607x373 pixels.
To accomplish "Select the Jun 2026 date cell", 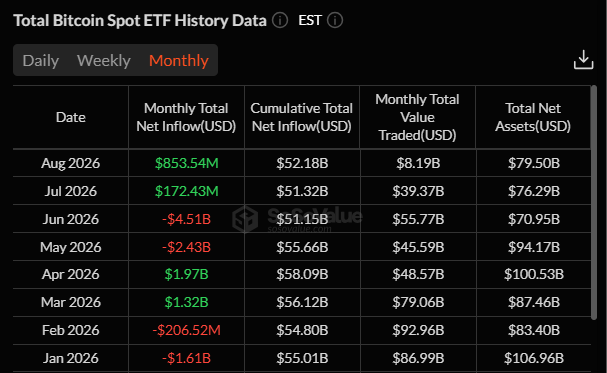I will point(70,219).
